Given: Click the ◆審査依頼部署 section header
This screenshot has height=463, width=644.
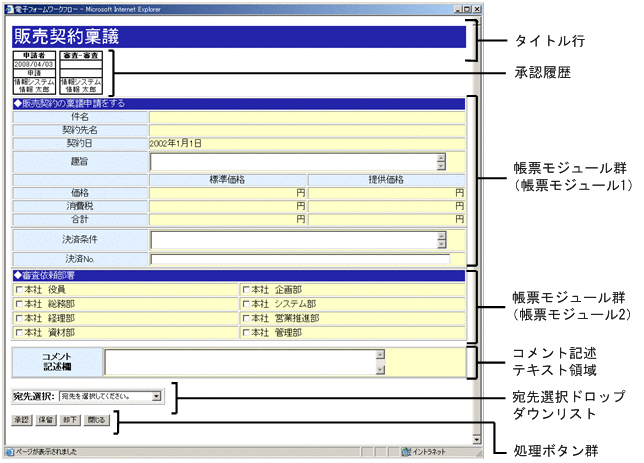Looking at the screenshot, I should coord(239,276).
